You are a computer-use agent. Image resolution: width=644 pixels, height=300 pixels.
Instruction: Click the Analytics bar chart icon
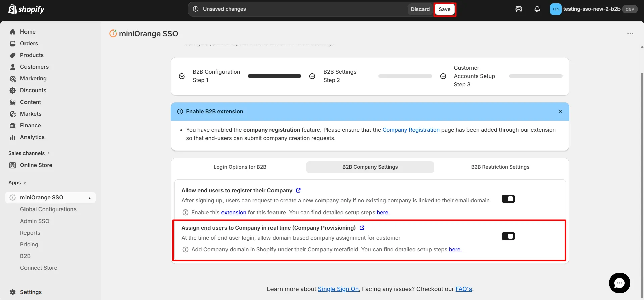13,137
